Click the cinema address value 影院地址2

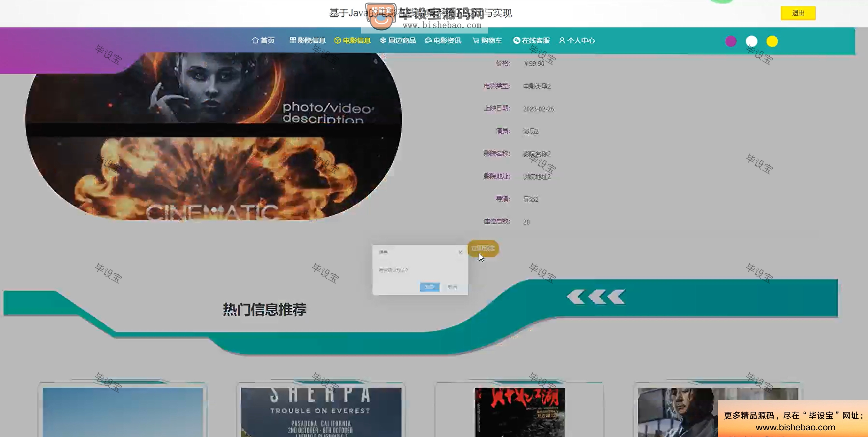[537, 177]
